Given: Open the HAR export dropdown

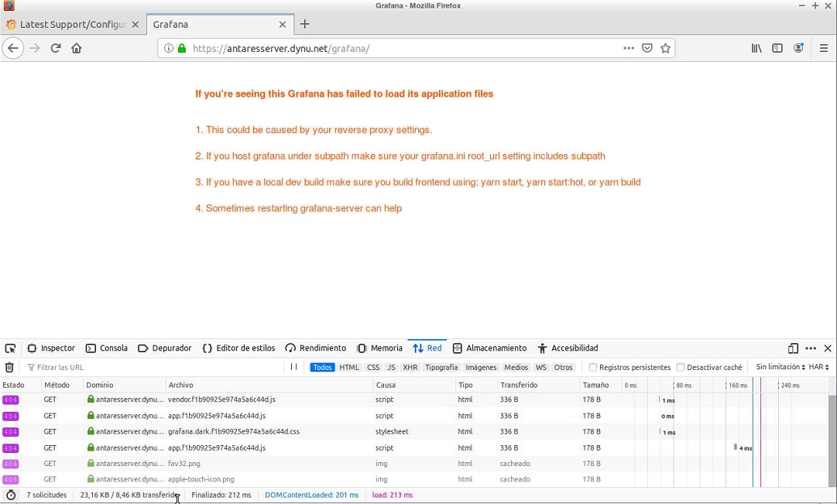Looking at the screenshot, I should coord(819,367).
